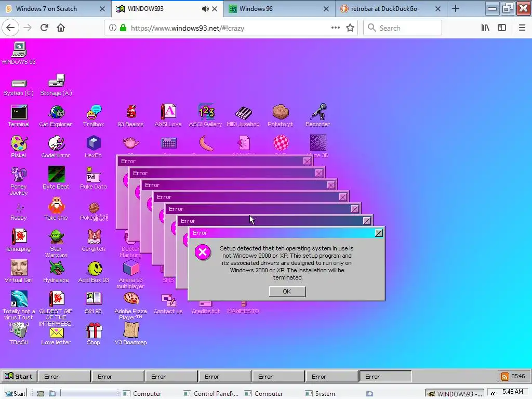Viewport: 532px width, 399px height.
Task: Go to browser home page
Action: coord(61,28)
